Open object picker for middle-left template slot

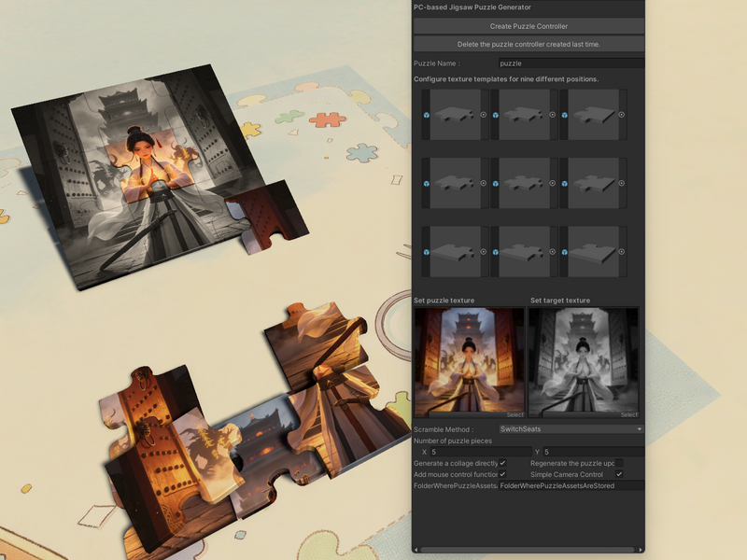(x=484, y=183)
